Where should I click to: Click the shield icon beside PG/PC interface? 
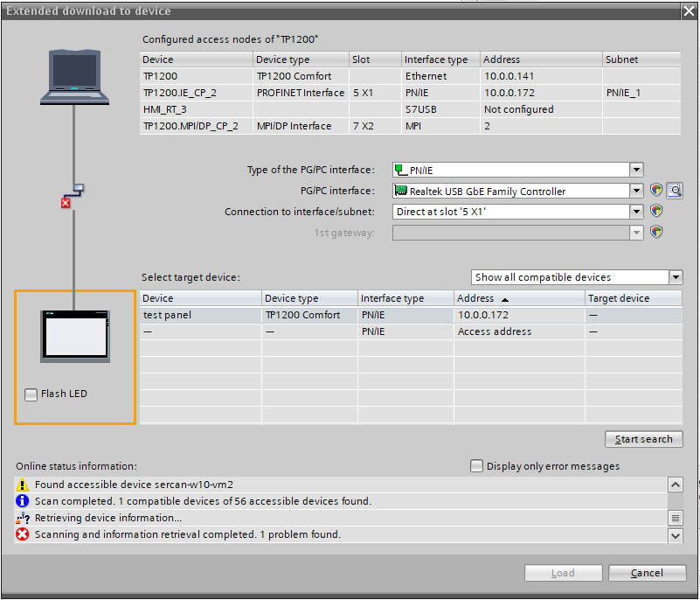point(656,191)
